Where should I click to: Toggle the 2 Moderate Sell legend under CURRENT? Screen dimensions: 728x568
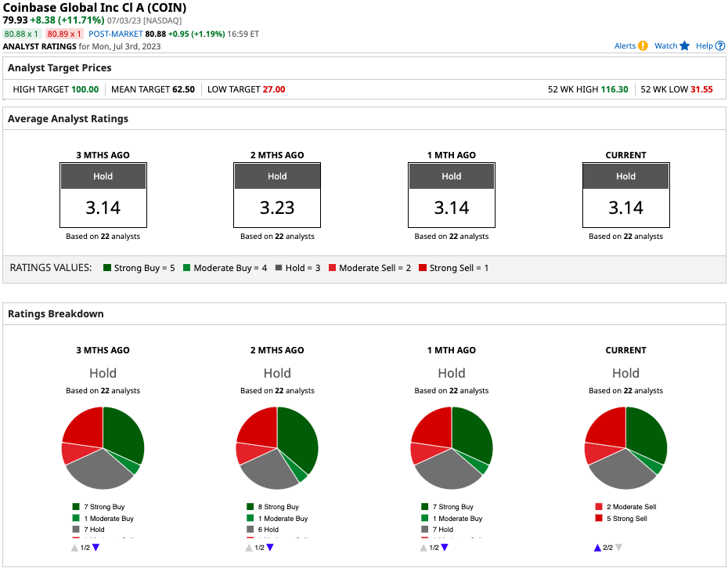(x=630, y=507)
